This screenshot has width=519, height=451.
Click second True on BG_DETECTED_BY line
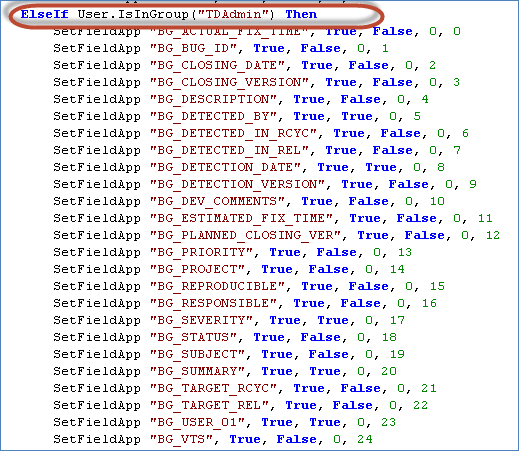coord(357,116)
